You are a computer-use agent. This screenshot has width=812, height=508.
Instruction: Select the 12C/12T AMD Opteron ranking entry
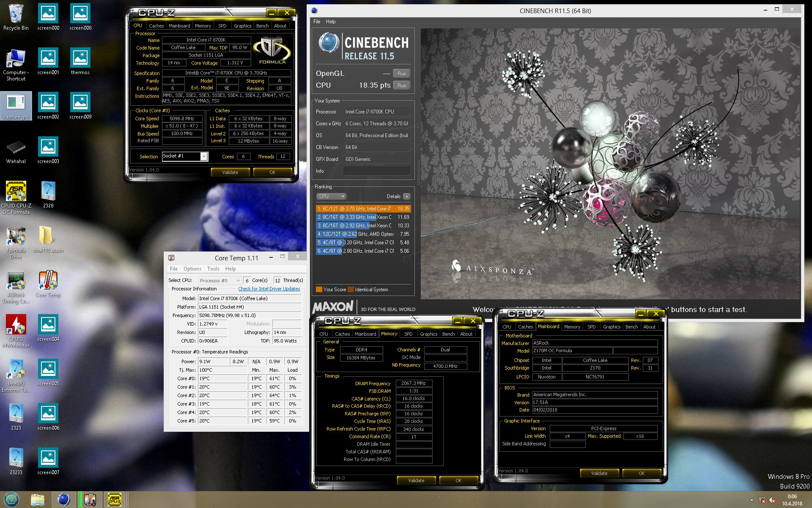point(363,234)
